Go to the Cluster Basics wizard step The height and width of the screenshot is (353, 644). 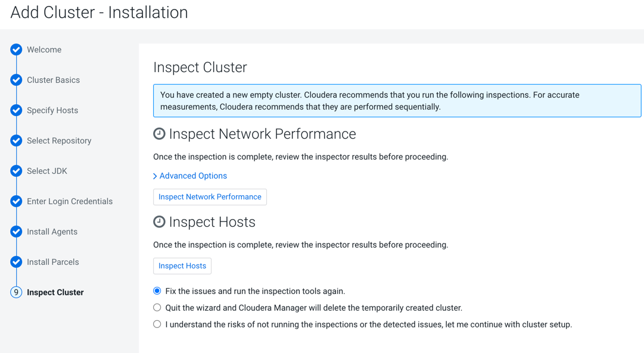[x=53, y=80]
